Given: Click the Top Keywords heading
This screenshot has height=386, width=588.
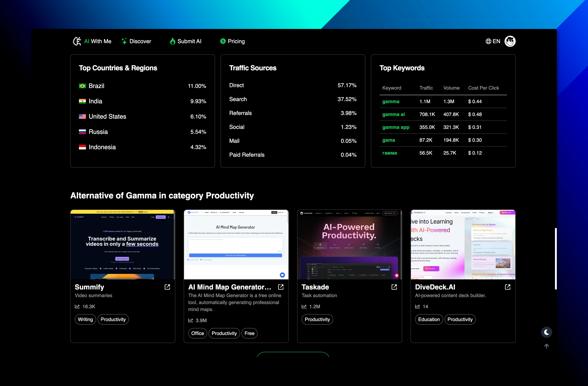Looking at the screenshot, I should coord(402,68).
